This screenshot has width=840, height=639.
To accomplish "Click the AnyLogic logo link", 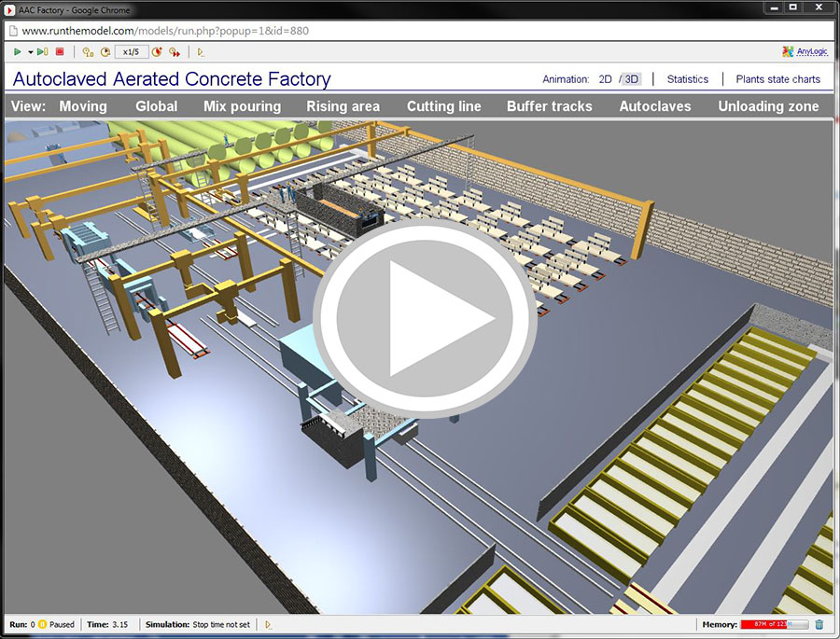I will pos(803,52).
